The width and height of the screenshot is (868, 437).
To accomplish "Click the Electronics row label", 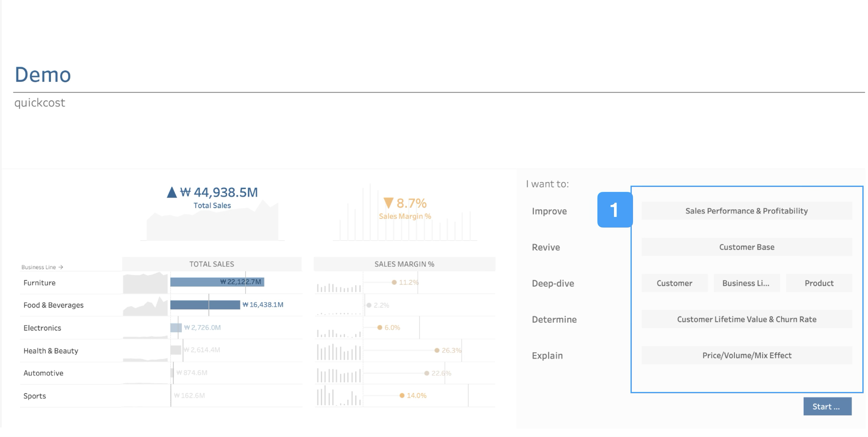I will click(x=42, y=328).
